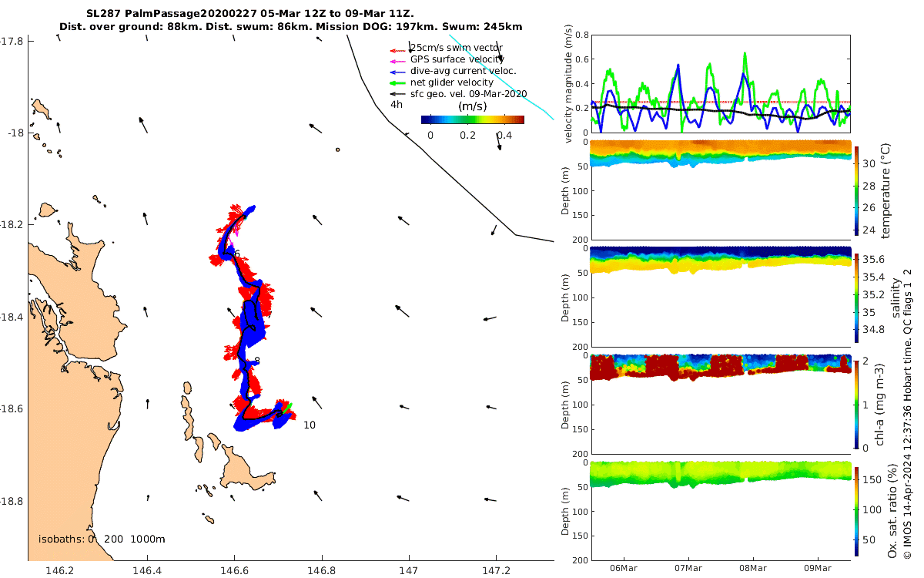Click day marker '6' on the glider track
This screenshot has width=924, height=578.
[x=237, y=254]
